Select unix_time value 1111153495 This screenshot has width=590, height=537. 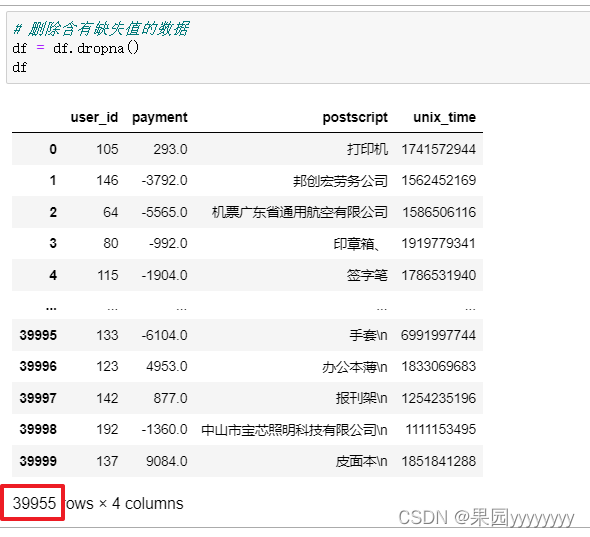click(441, 430)
